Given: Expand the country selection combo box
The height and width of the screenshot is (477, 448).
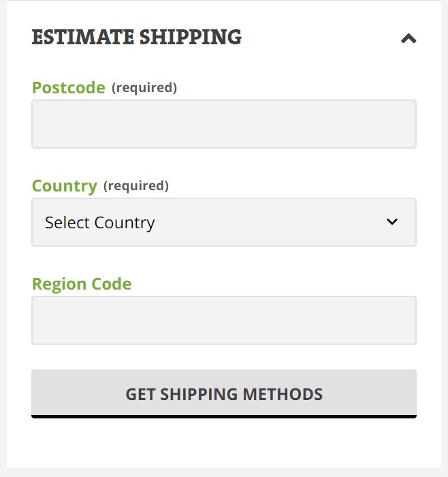Looking at the screenshot, I should pyautogui.click(x=223, y=222).
